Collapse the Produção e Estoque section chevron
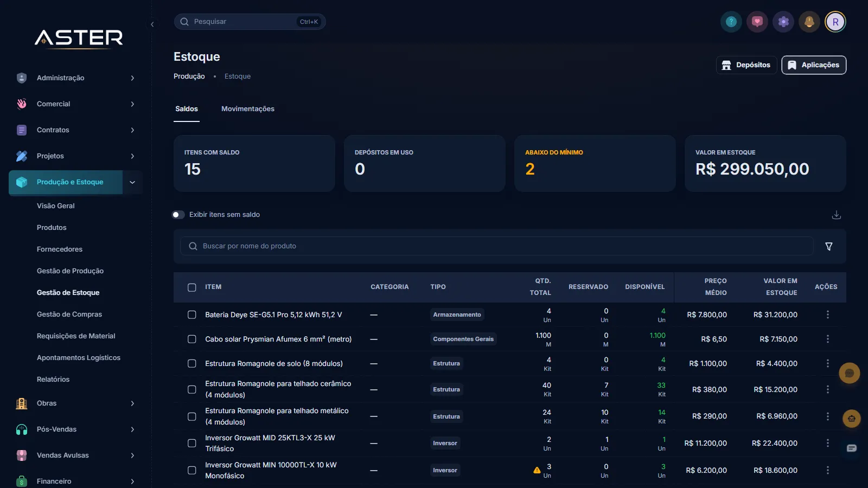868x488 pixels. tap(132, 182)
